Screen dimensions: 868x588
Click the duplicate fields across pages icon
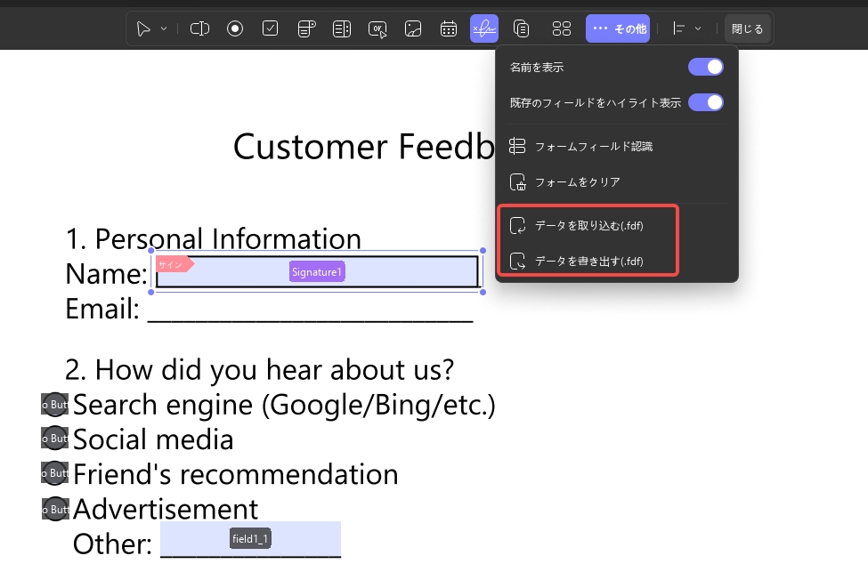tap(521, 28)
